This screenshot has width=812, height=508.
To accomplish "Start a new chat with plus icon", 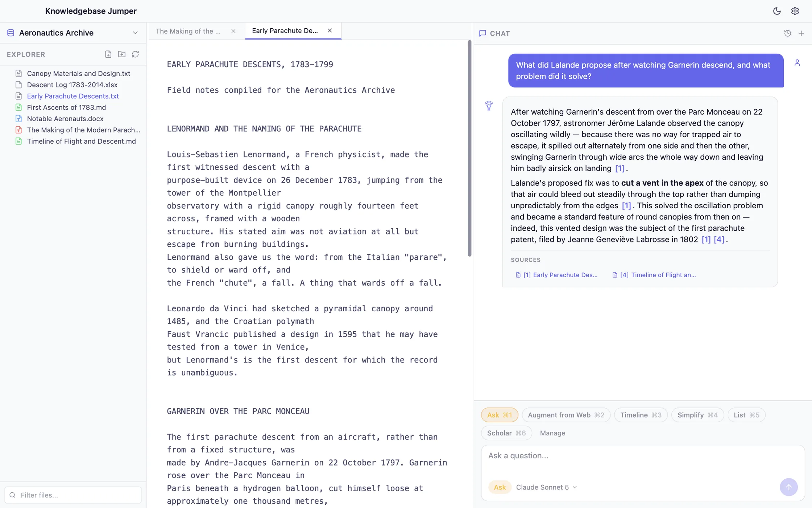I will click(801, 33).
